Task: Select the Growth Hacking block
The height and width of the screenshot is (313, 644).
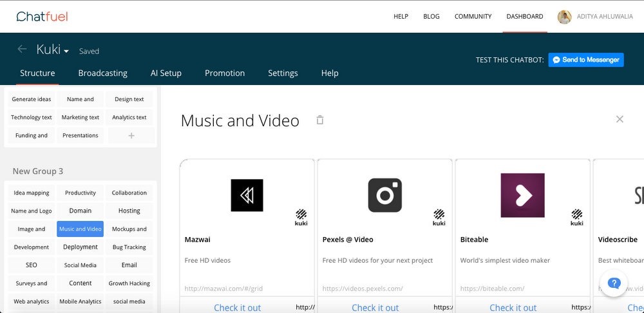Action: click(x=129, y=283)
